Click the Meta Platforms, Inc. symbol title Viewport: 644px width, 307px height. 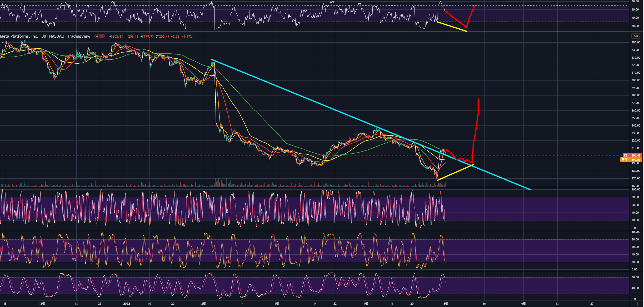(19, 36)
